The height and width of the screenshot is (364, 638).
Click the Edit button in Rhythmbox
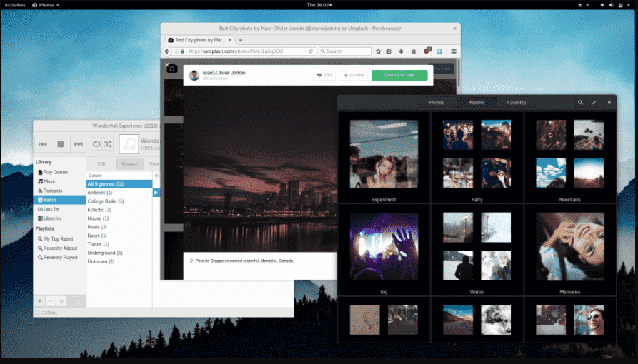pyautogui.click(x=101, y=164)
